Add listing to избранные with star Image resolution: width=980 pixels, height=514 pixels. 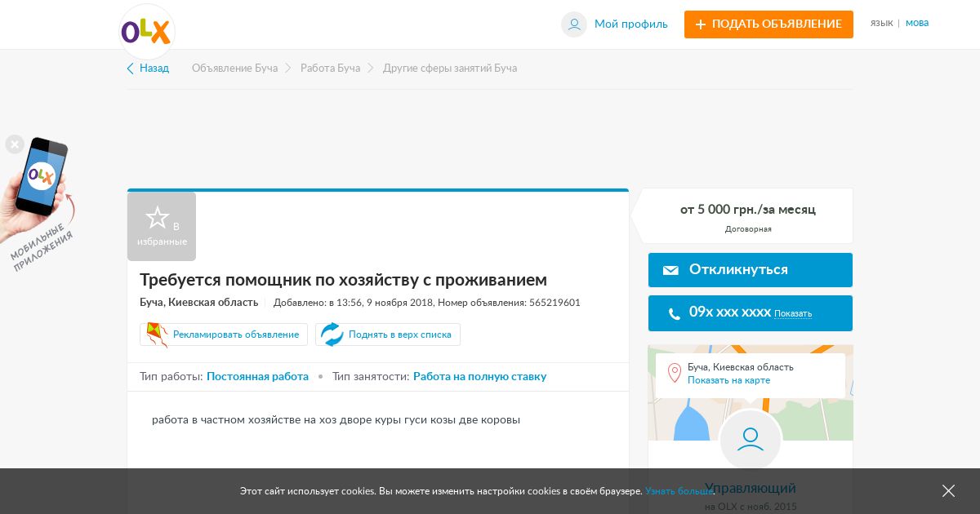tap(162, 226)
